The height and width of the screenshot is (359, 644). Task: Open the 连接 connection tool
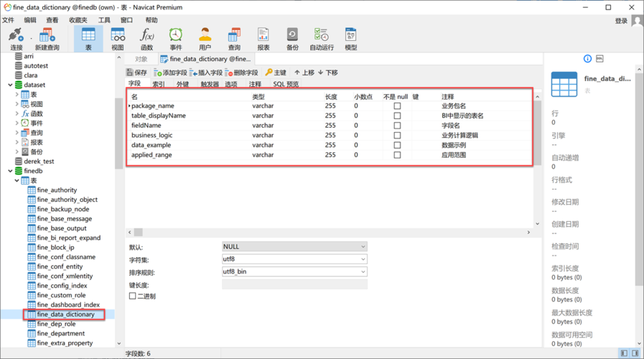[x=16, y=39]
